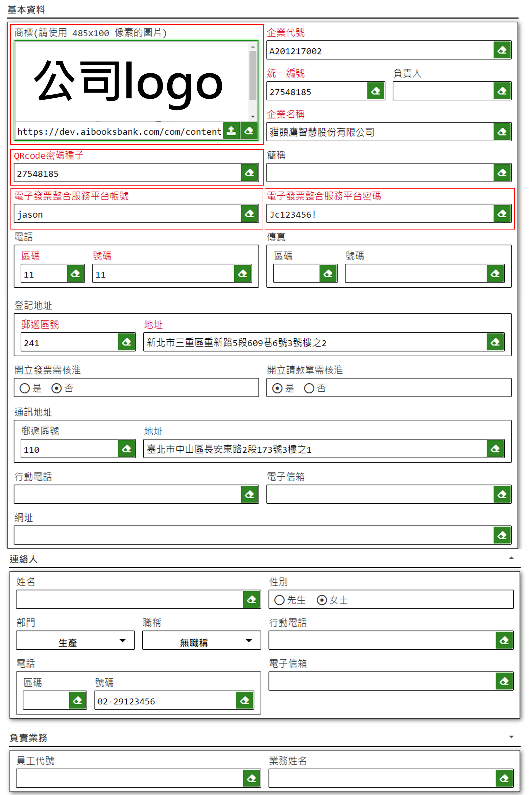Choose 女士 for 性別
Image resolution: width=532 pixels, height=795 pixels.
[x=322, y=600]
